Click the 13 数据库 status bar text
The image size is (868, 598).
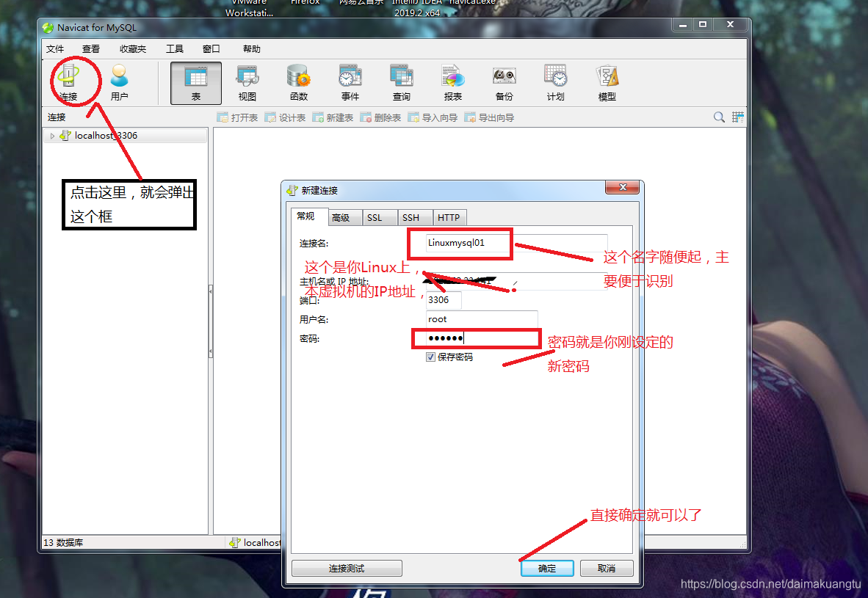(63, 543)
